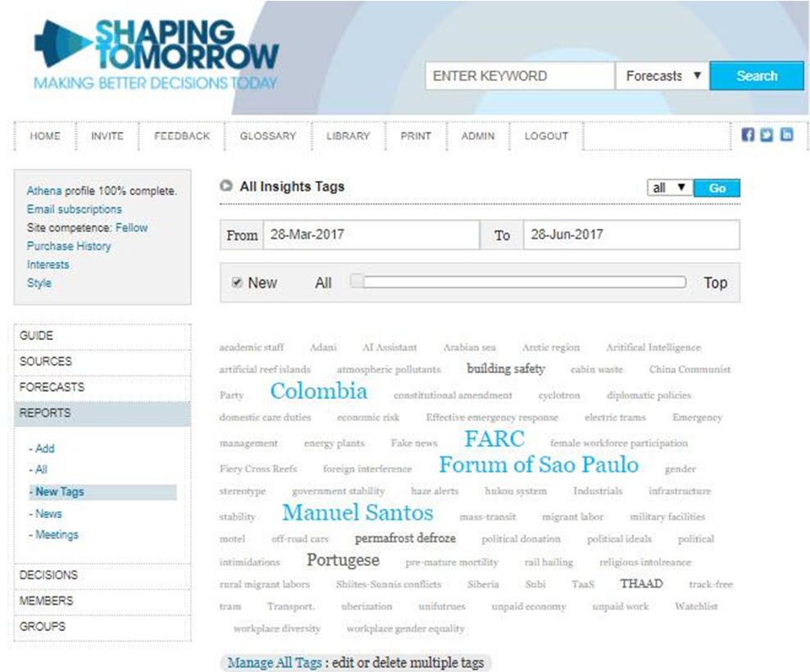
Task: Open the Interests profile link
Action: 48,265
